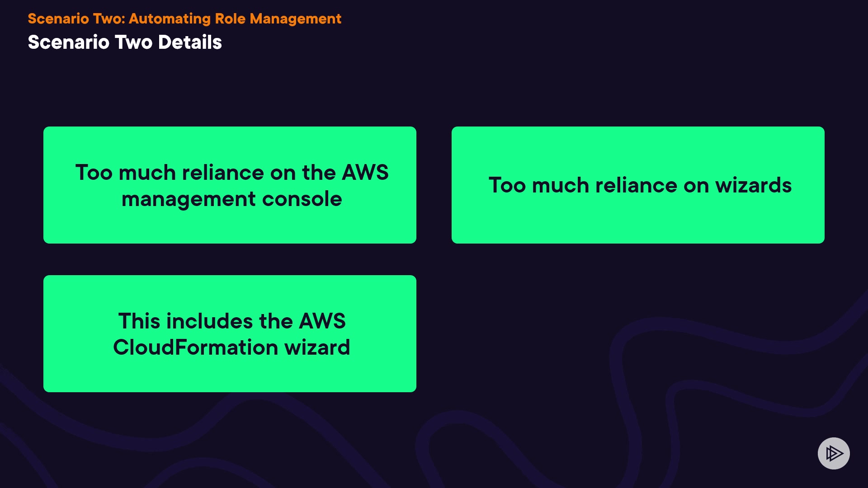Click "management console" text in first card

click(231, 199)
